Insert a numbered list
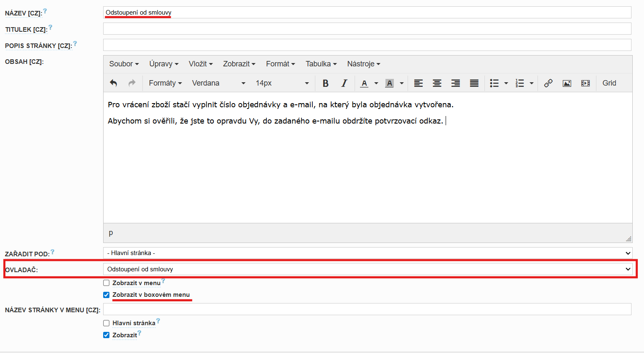 [x=520, y=83]
